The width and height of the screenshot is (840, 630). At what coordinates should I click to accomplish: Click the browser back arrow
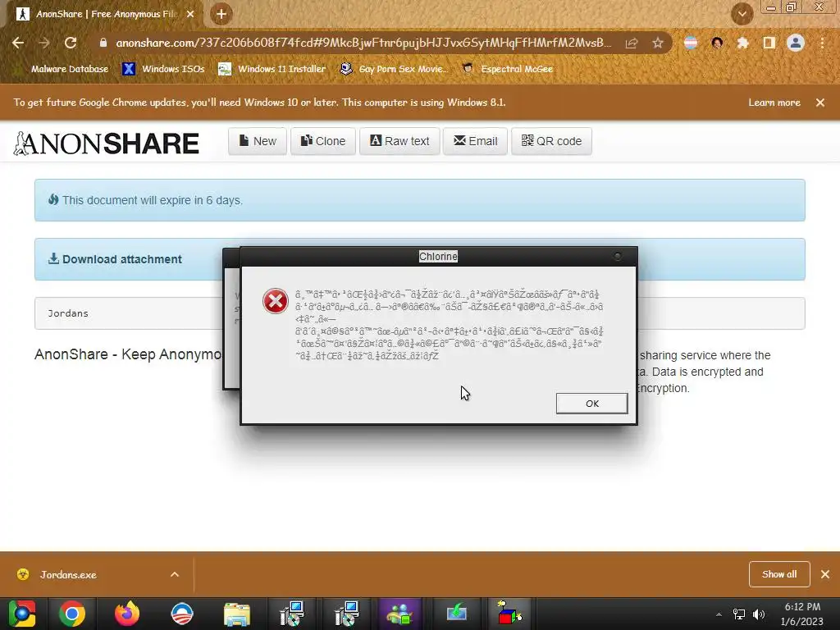click(18, 43)
